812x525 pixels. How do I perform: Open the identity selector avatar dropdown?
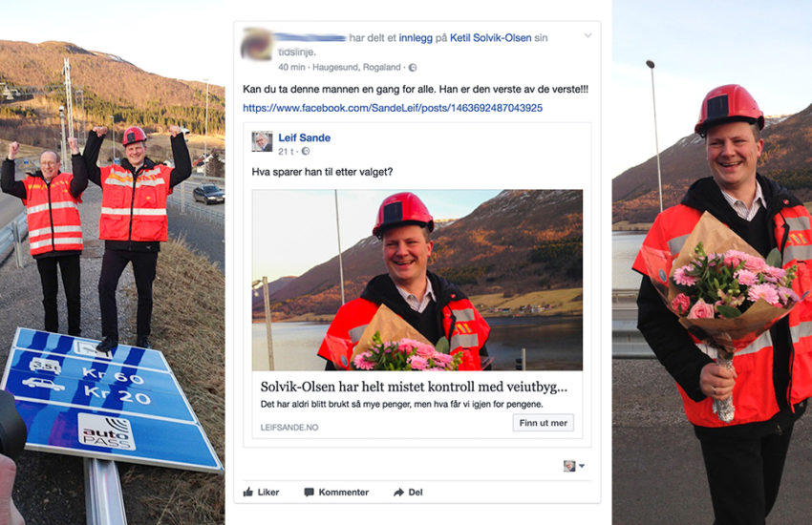(574, 466)
